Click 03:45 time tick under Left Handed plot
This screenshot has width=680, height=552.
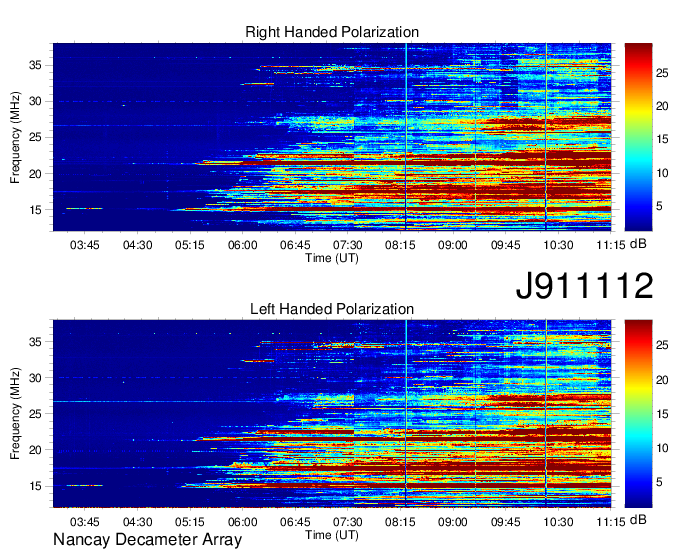click(85, 522)
